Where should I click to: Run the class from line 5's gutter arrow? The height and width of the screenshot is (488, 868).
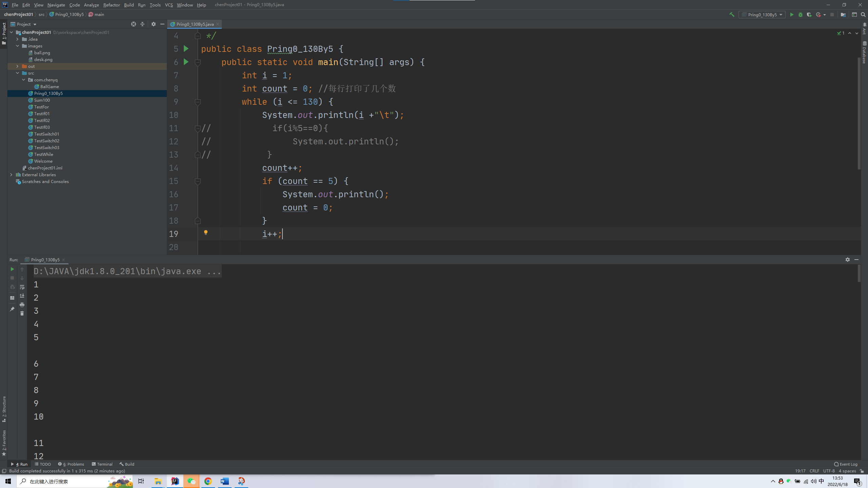tap(186, 48)
